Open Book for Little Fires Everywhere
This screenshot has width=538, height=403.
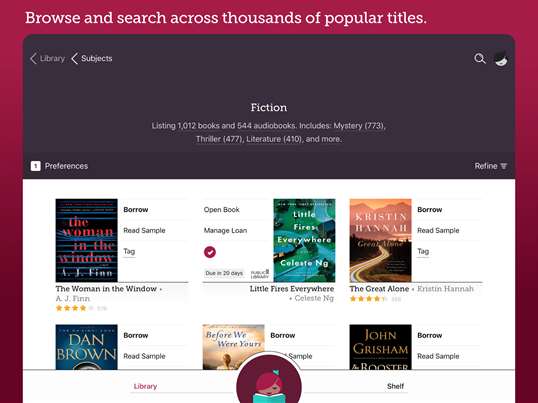222,210
